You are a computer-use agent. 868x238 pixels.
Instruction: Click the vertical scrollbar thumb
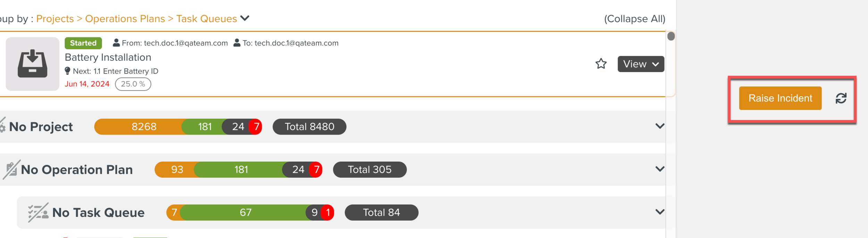pyautogui.click(x=671, y=36)
